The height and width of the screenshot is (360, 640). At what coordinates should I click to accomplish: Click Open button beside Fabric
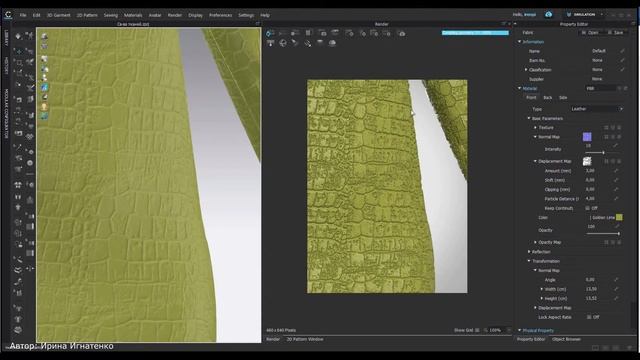tap(591, 33)
